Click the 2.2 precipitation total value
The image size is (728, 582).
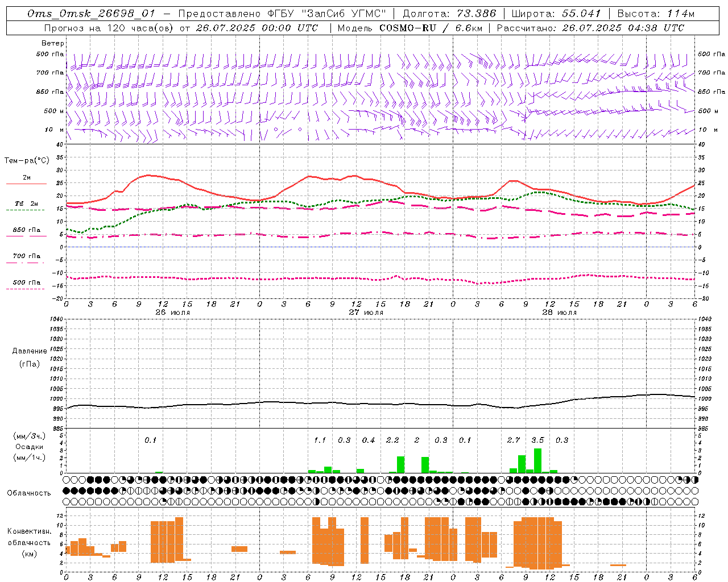click(x=392, y=440)
